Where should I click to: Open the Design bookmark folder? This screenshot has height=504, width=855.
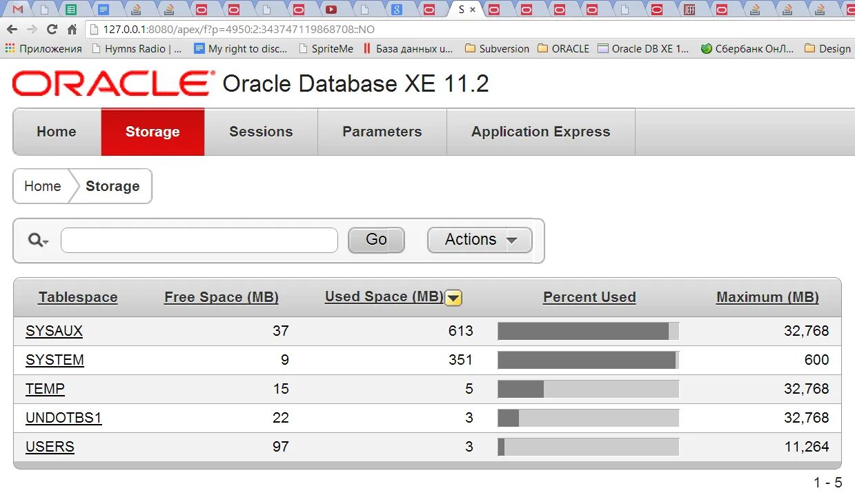tap(827, 48)
